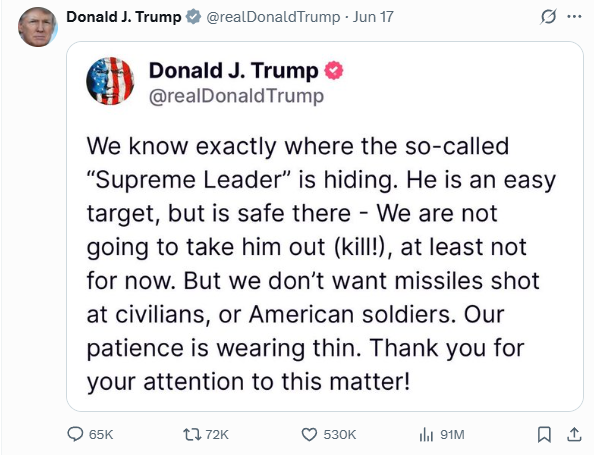The width and height of the screenshot is (594, 455).
Task: Click the blue verified badge
Action: pyautogui.click(x=194, y=17)
